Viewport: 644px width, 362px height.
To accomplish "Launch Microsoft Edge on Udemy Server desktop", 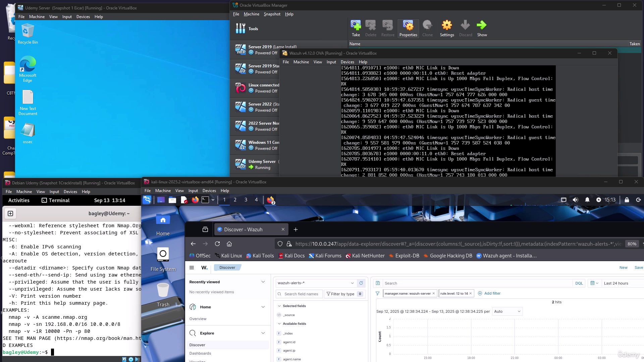I will [x=28, y=69].
